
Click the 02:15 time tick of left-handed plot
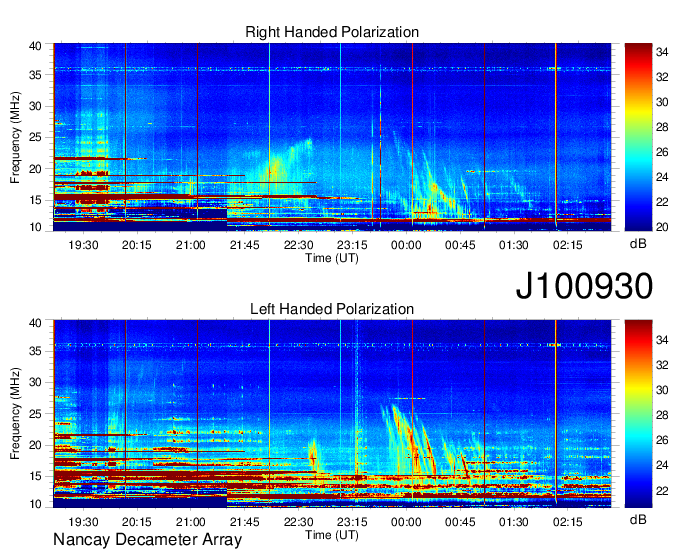[x=568, y=522]
